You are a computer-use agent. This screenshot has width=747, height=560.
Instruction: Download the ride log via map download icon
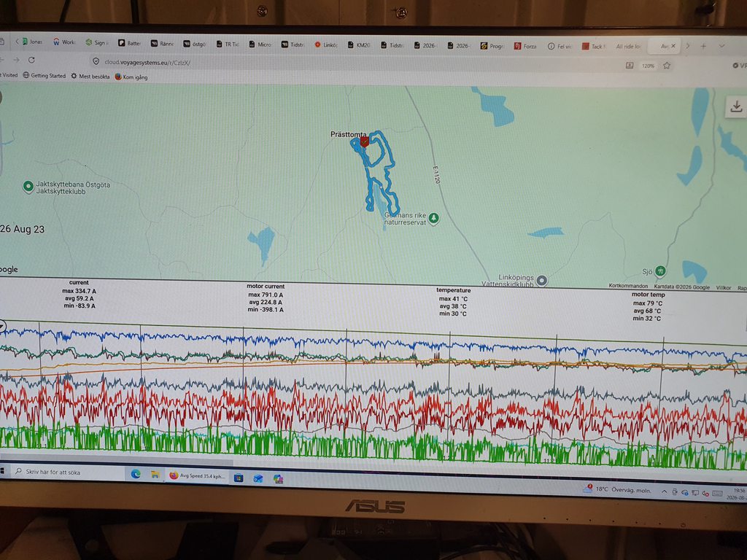pos(735,106)
